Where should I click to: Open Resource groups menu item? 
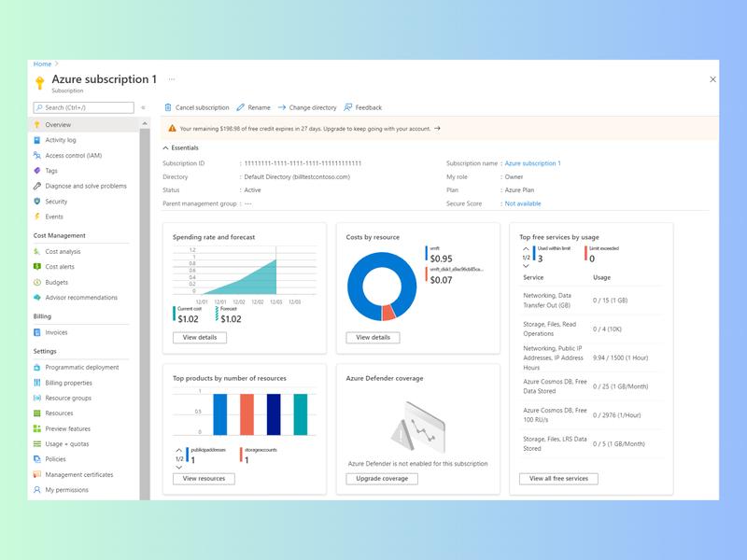tap(85, 398)
